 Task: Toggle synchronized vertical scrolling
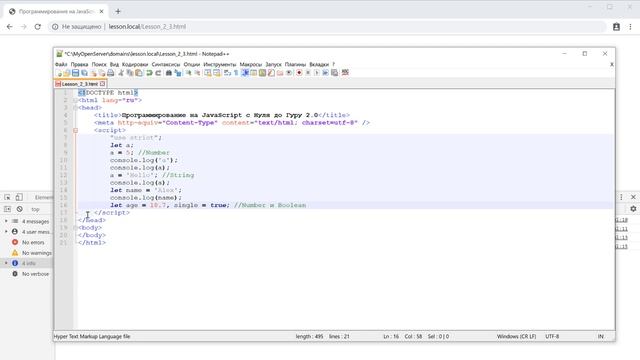[x=208, y=73]
